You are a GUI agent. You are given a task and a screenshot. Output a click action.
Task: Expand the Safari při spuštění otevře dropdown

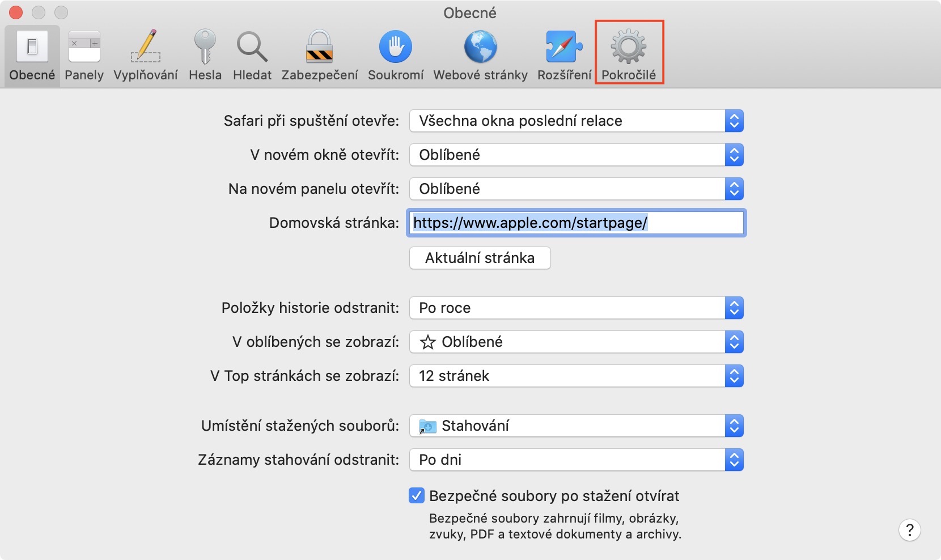577,121
